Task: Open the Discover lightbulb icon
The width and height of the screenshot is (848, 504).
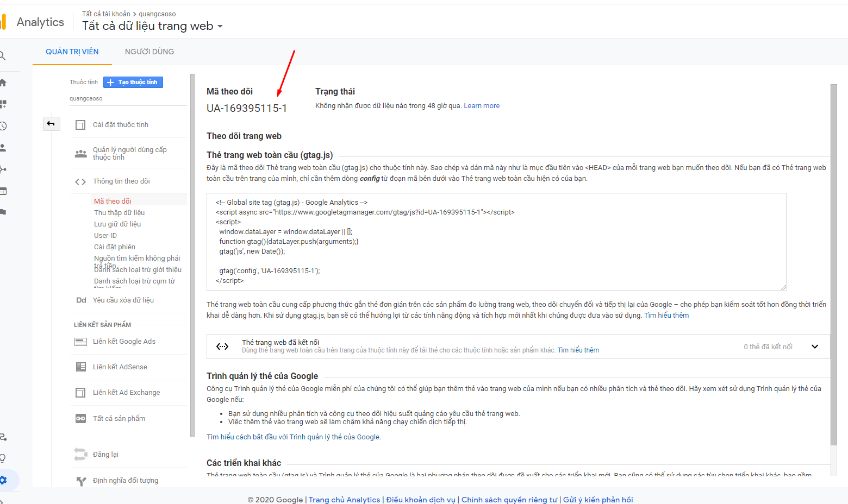Action: coord(3,458)
